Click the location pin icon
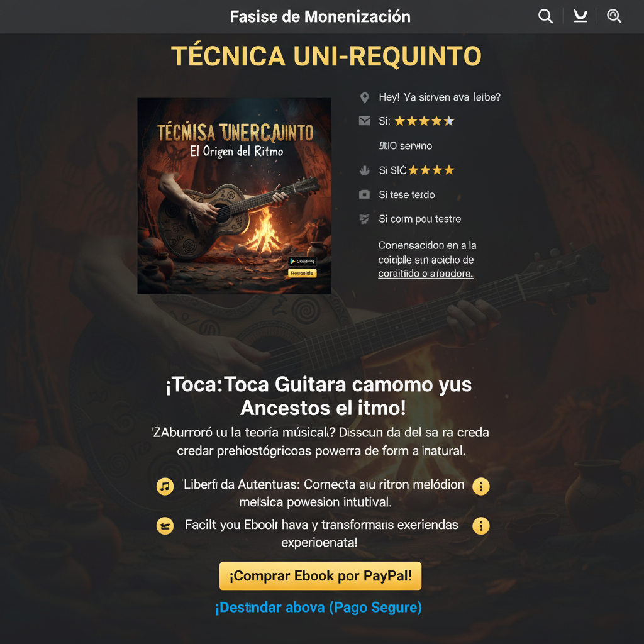This screenshot has height=644, width=644. coord(364,97)
